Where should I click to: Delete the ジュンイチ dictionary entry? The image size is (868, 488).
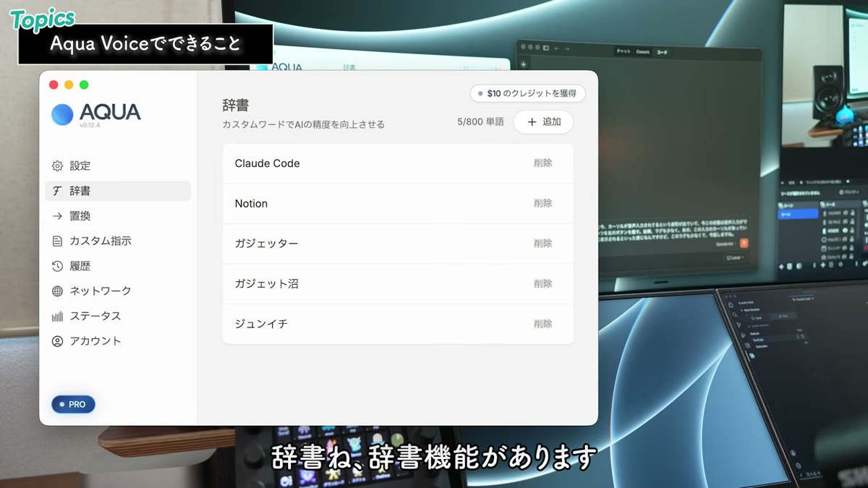(543, 324)
